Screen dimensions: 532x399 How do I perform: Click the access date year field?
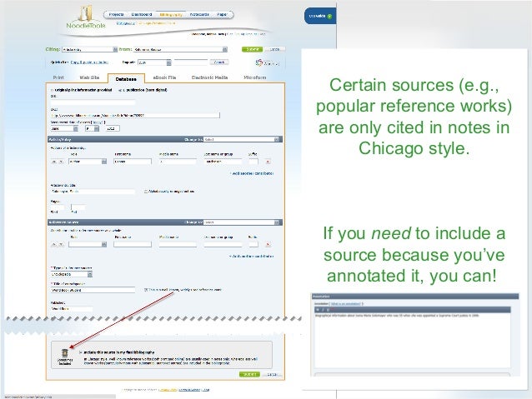[x=113, y=128]
